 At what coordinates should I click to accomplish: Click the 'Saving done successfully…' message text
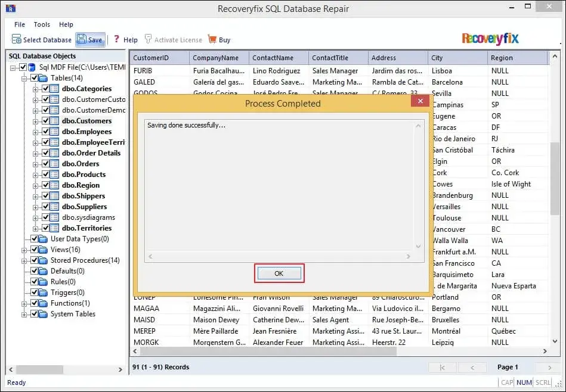186,125
